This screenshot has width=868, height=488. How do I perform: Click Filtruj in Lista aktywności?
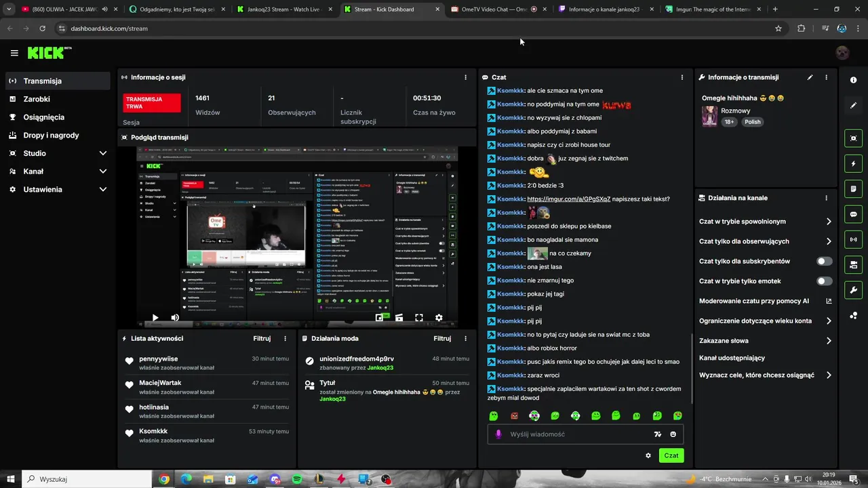[x=262, y=338]
